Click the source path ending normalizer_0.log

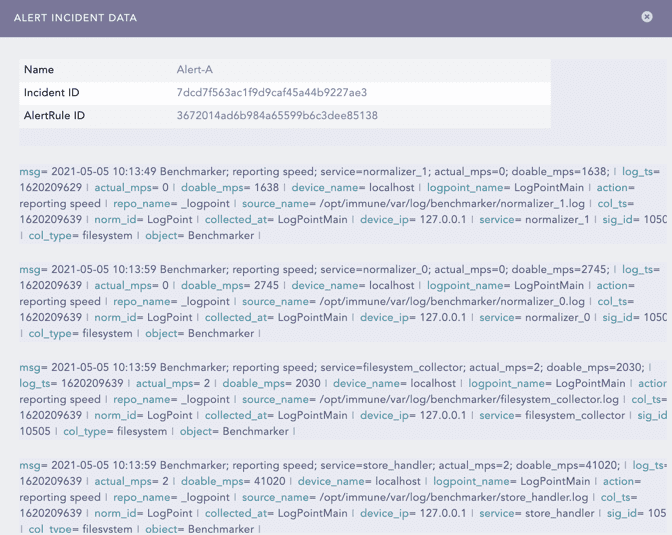(452, 302)
